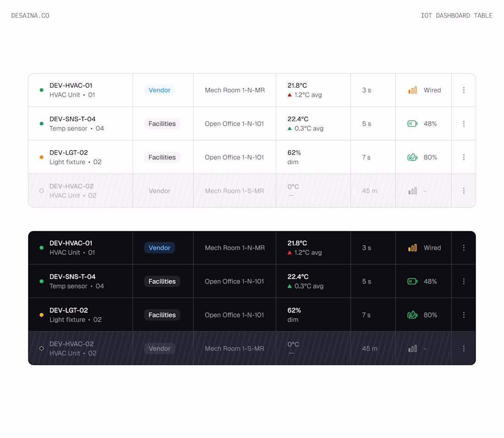This screenshot has height=438, width=504.
Task: Click eco plug icon beside 80% in dark table
Action: [412, 315]
